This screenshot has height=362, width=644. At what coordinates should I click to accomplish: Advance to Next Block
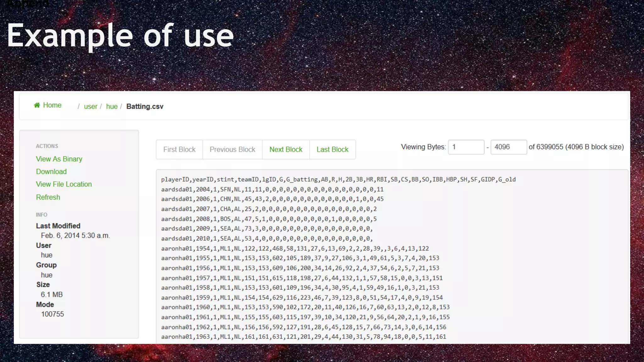tap(286, 150)
